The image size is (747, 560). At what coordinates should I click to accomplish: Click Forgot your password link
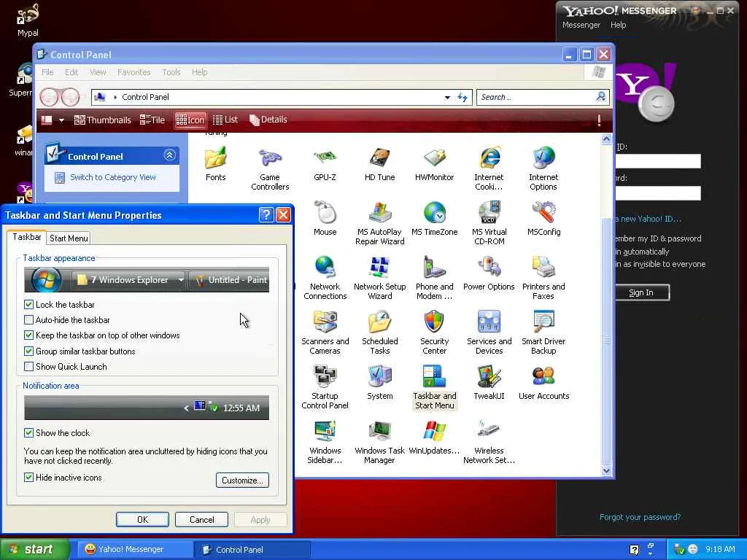click(x=640, y=517)
